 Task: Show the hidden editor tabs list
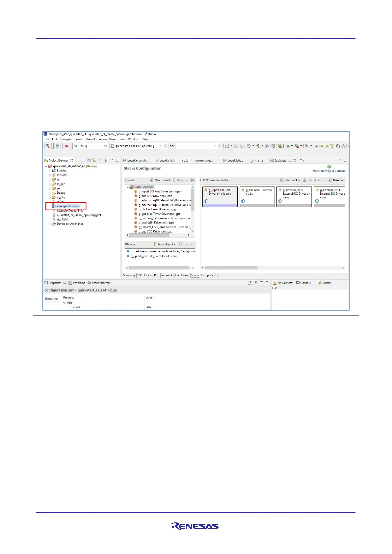tap(302, 161)
